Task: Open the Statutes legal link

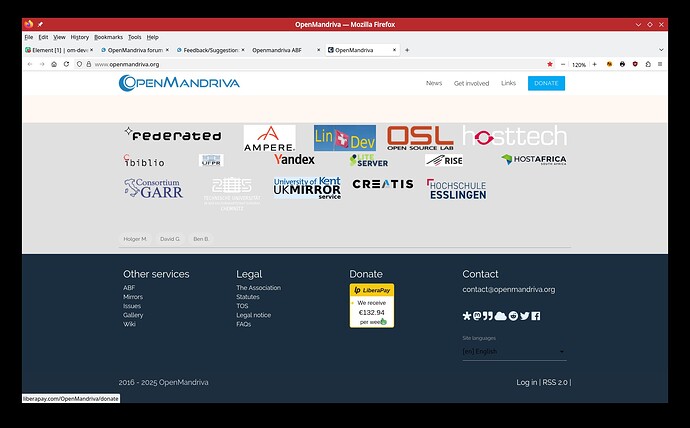Action: pos(248,297)
